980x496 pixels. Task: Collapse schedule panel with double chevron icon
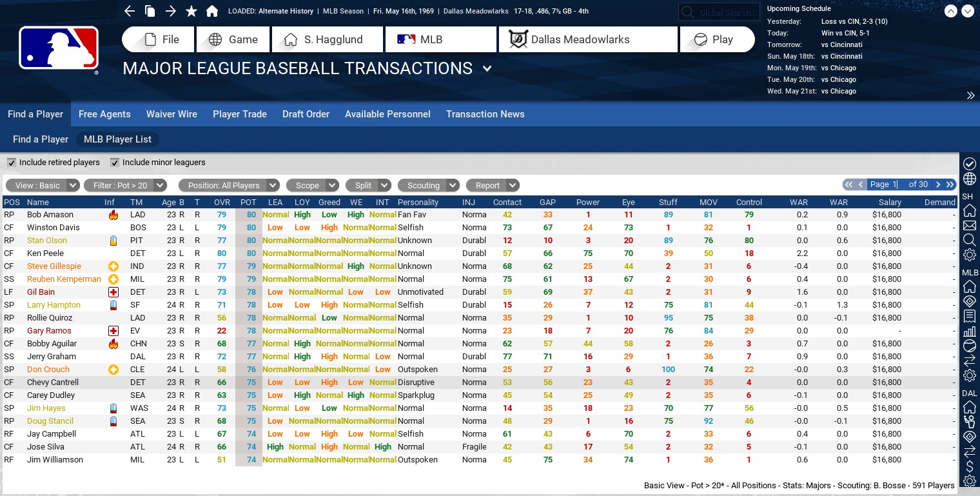[x=970, y=95]
